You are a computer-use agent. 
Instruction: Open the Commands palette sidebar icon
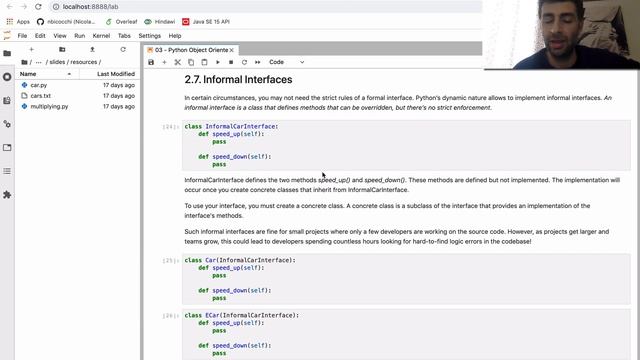7,100
